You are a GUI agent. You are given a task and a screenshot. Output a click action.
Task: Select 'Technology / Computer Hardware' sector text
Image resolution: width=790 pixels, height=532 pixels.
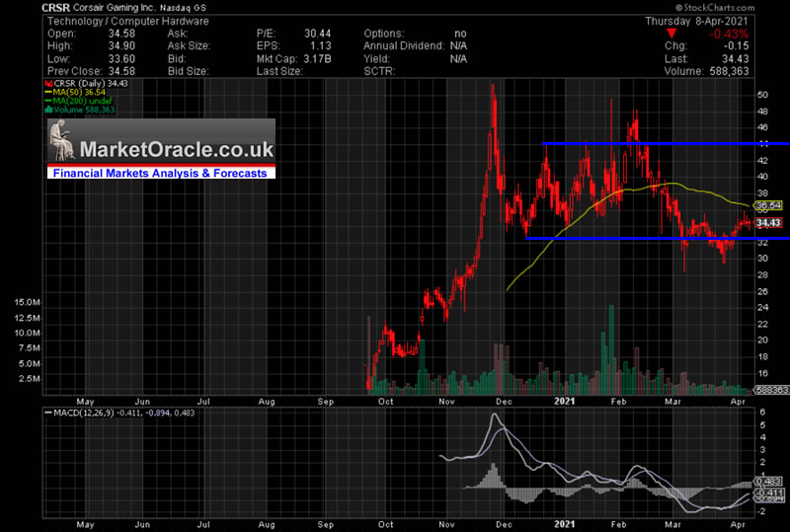[x=128, y=21]
